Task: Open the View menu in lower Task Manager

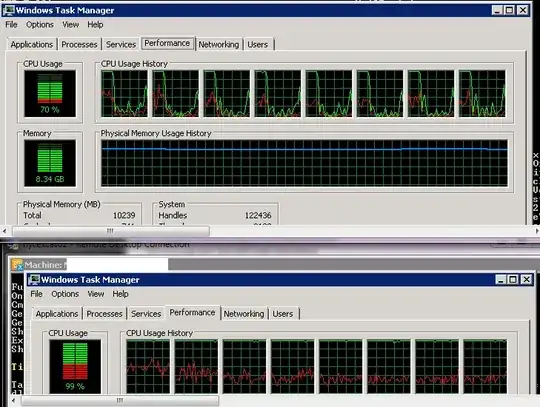Action: point(96,294)
